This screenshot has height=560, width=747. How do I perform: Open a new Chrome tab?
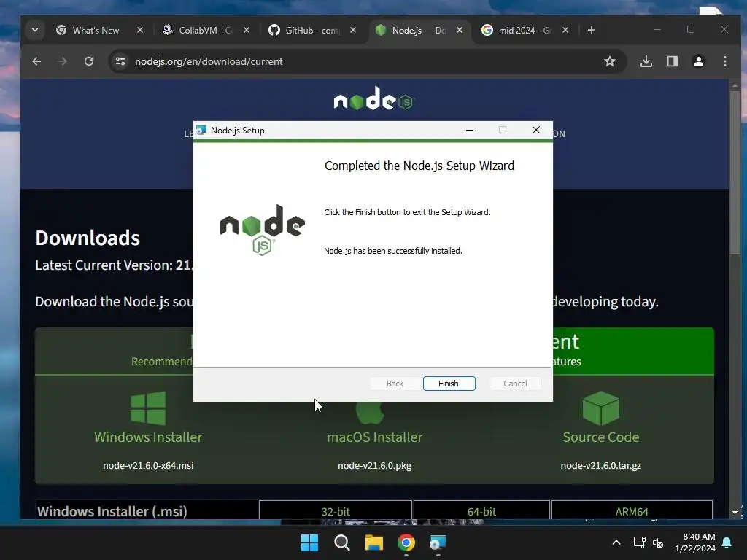(591, 30)
